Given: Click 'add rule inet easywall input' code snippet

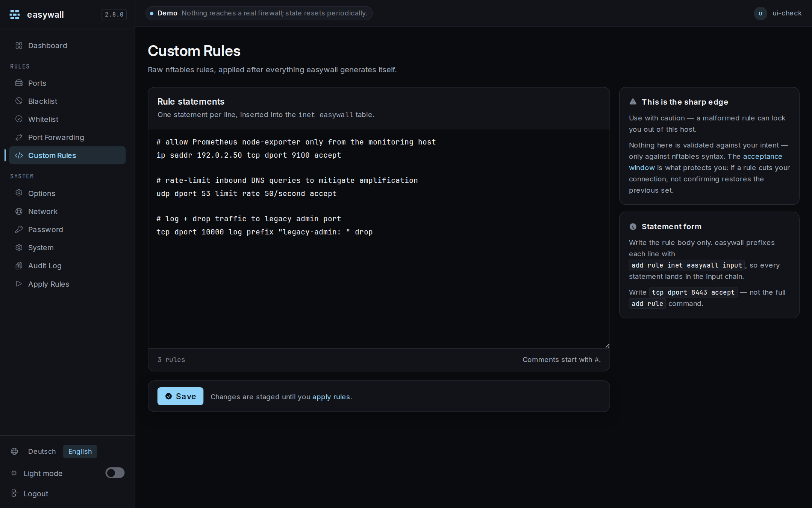Looking at the screenshot, I should click(686, 265).
